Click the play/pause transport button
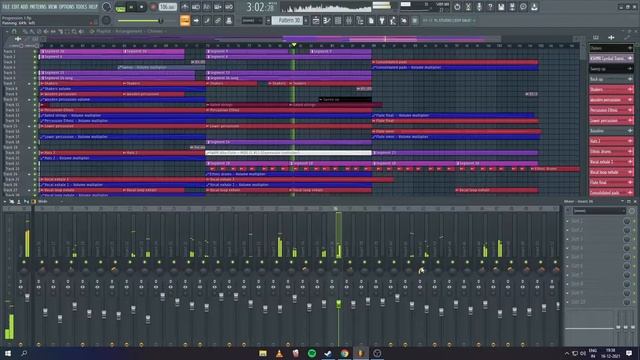The height and width of the screenshot is (360, 640). (x=131, y=7)
